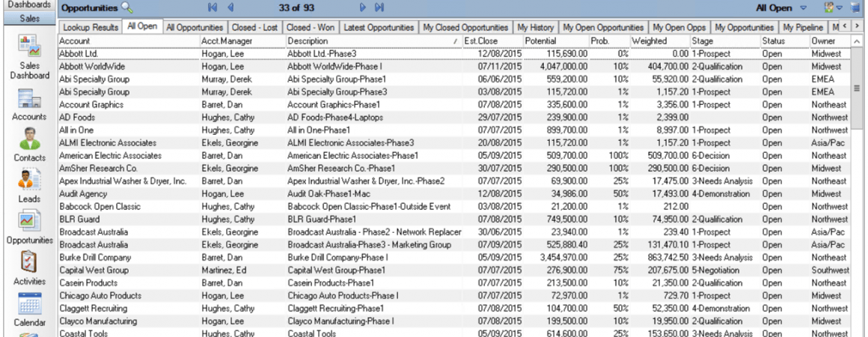868x337 pixels.
Task: Switch to Latest Opportunities tab
Action: (x=379, y=27)
